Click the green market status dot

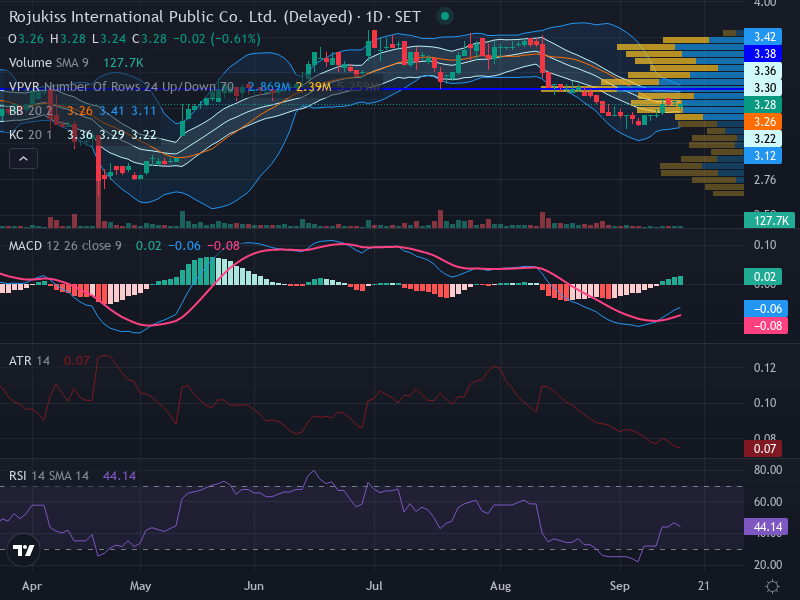pyautogui.click(x=445, y=16)
